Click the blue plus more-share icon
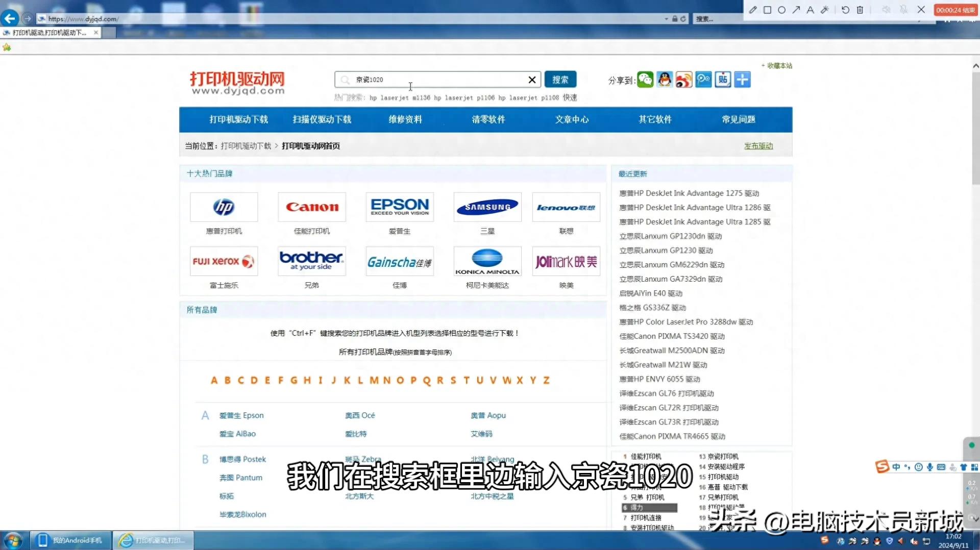 pos(742,80)
